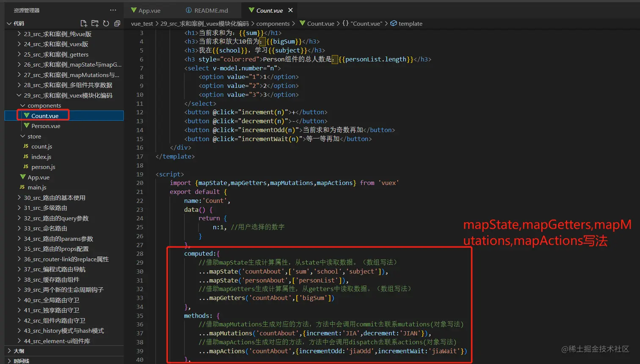Select the 39_src_两个新的生命周期钩子 folder name

pyautogui.click(x=63, y=290)
